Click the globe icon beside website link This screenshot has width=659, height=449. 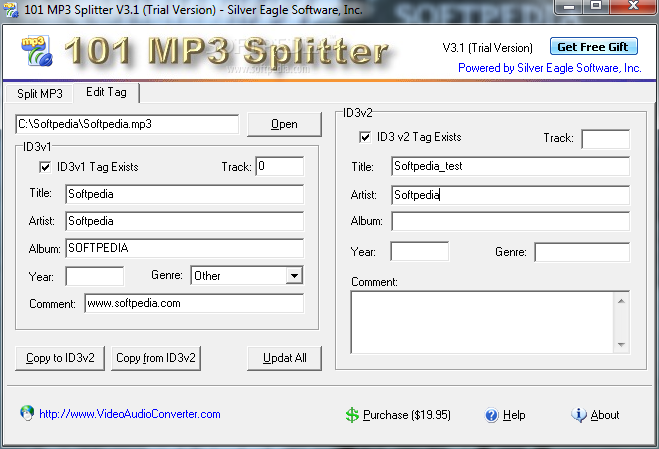pyautogui.click(x=27, y=413)
